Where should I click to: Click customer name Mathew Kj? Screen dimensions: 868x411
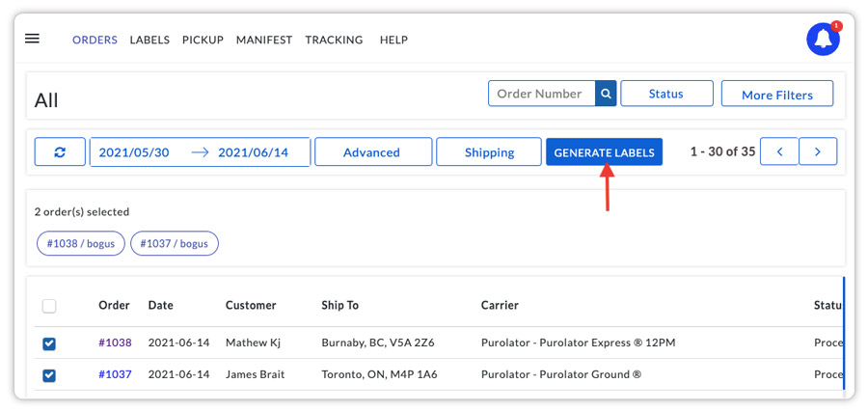point(253,342)
